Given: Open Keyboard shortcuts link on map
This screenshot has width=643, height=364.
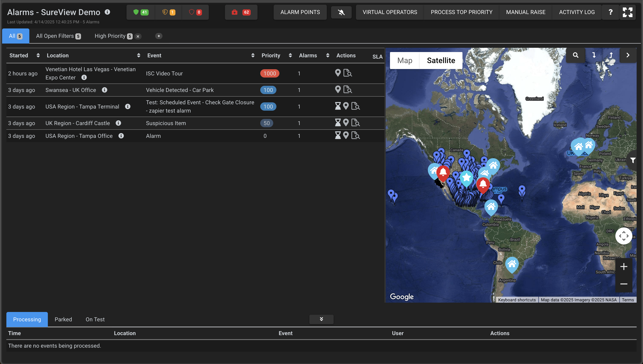Looking at the screenshot, I should click(517, 300).
